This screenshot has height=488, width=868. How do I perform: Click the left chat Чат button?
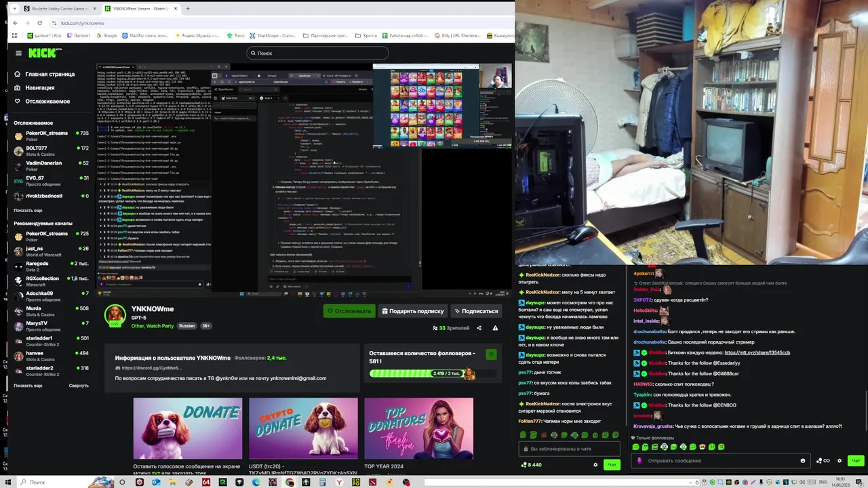[x=612, y=465]
